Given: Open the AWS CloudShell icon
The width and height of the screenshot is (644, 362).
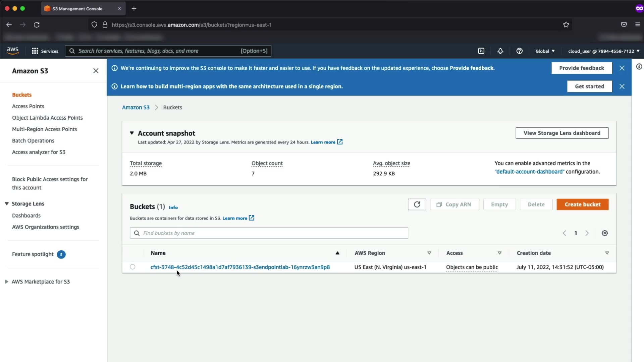Looking at the screenshot, I should 481,51.
